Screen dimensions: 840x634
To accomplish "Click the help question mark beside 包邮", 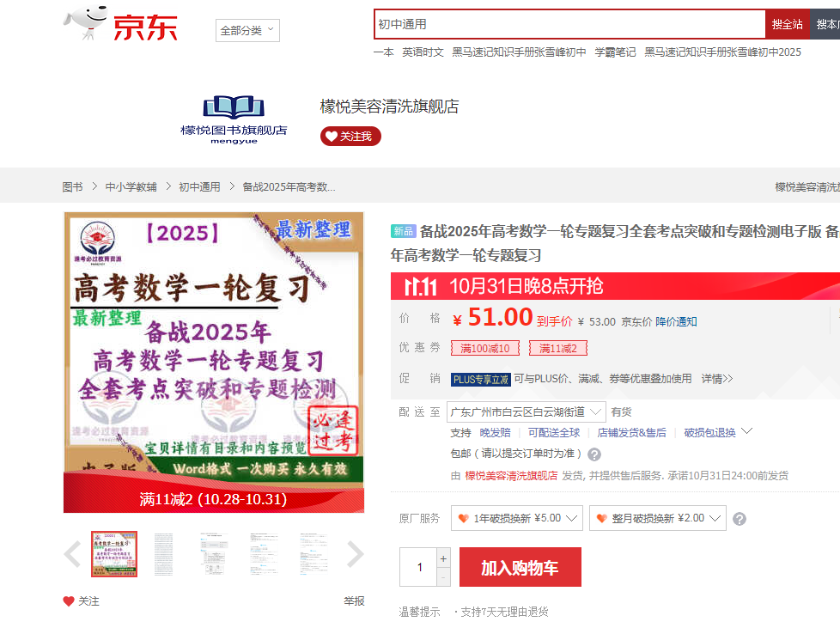I will click(594, 454).
